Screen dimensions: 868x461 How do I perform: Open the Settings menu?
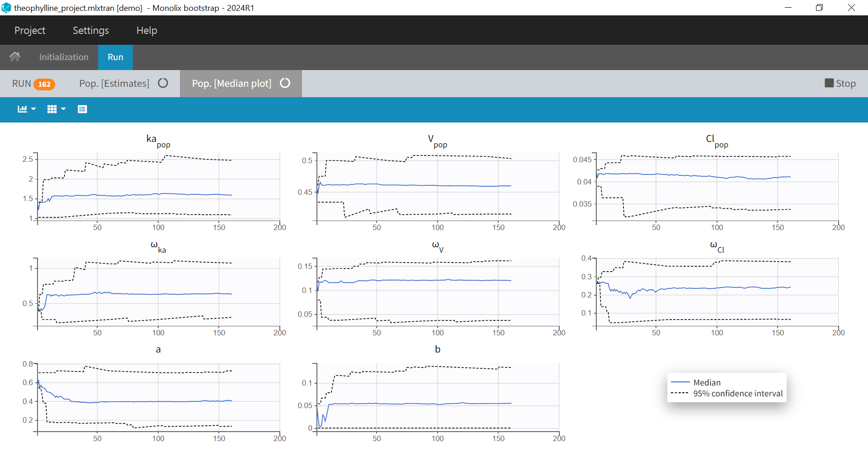click(x=91, y=30)
